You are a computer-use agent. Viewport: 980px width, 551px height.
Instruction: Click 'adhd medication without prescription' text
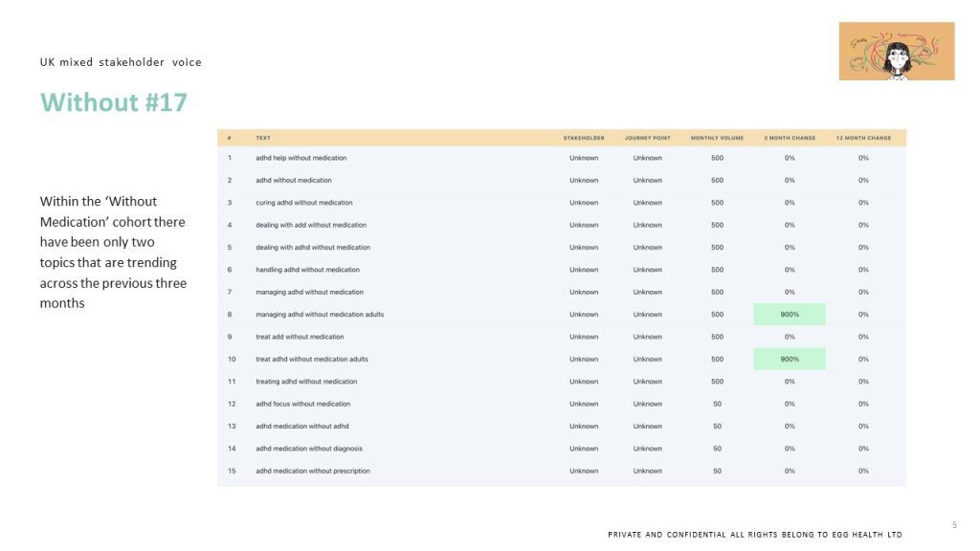coord(313,471)
